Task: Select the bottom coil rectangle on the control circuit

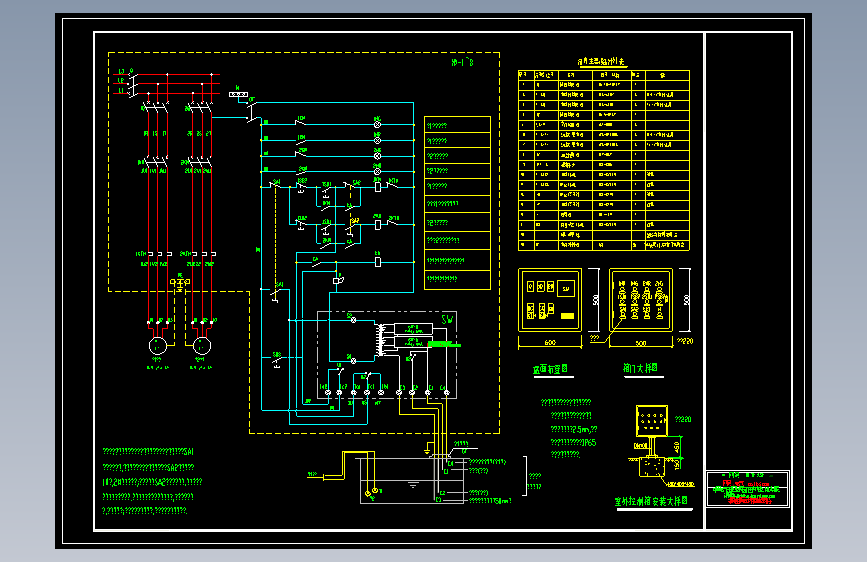Action: (x=378, y=262)
